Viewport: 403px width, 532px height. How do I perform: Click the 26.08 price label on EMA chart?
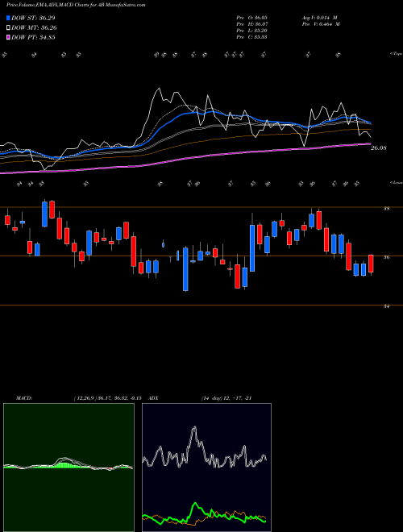(379, 148)
